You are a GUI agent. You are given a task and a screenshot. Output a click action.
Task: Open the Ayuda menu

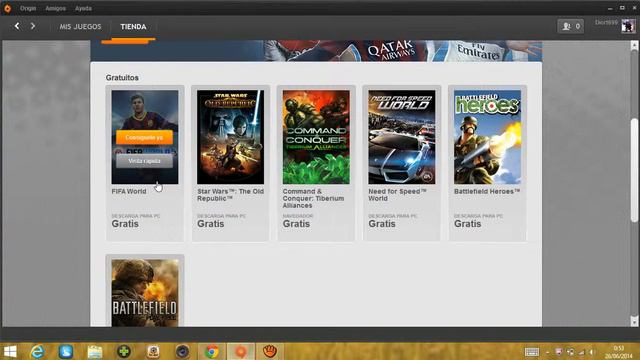tap(83, 8)
